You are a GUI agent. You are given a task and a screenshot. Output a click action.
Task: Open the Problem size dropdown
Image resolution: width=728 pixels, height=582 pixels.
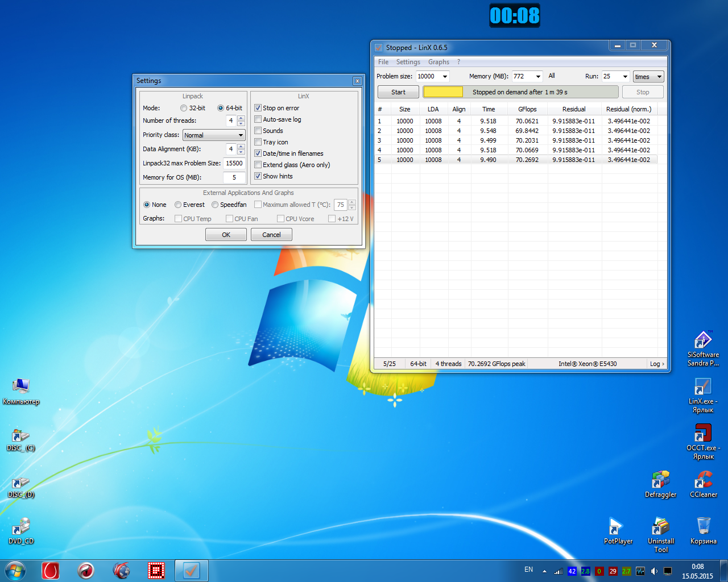pos(445,76)
